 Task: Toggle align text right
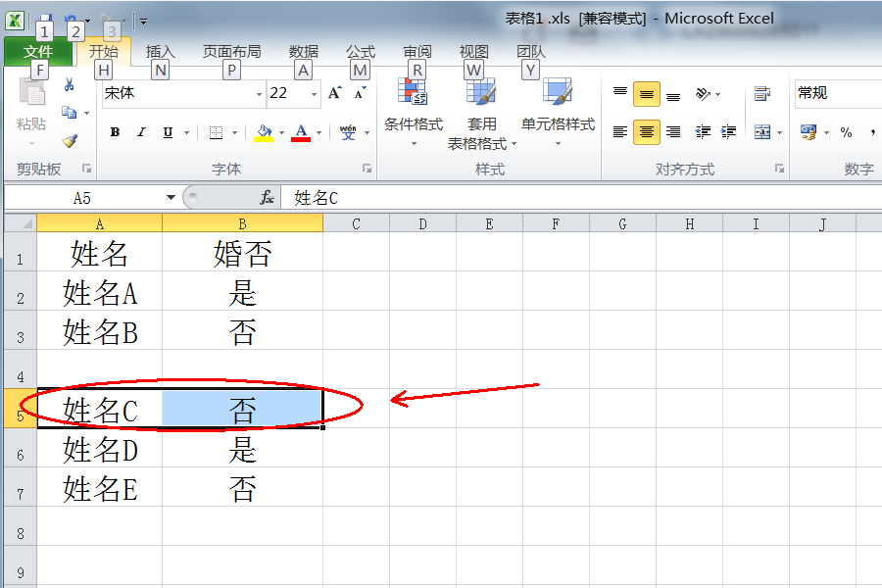(x=672, y=132)
